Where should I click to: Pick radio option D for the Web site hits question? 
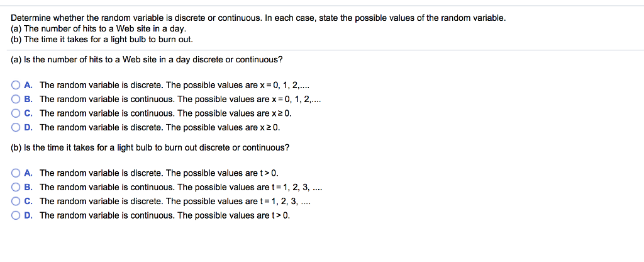point(16,127)
